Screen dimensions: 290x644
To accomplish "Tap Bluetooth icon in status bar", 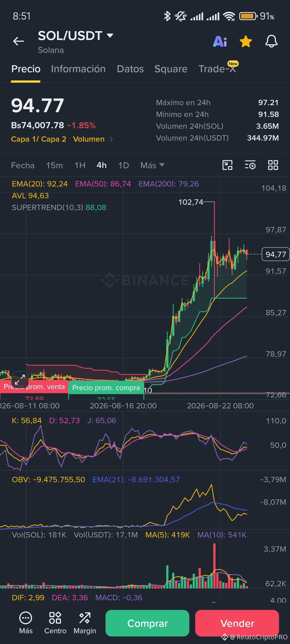I will pos(167,16).
